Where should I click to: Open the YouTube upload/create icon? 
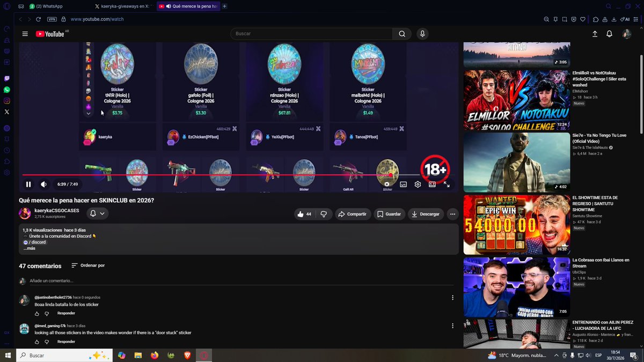(x=595, y=34)
